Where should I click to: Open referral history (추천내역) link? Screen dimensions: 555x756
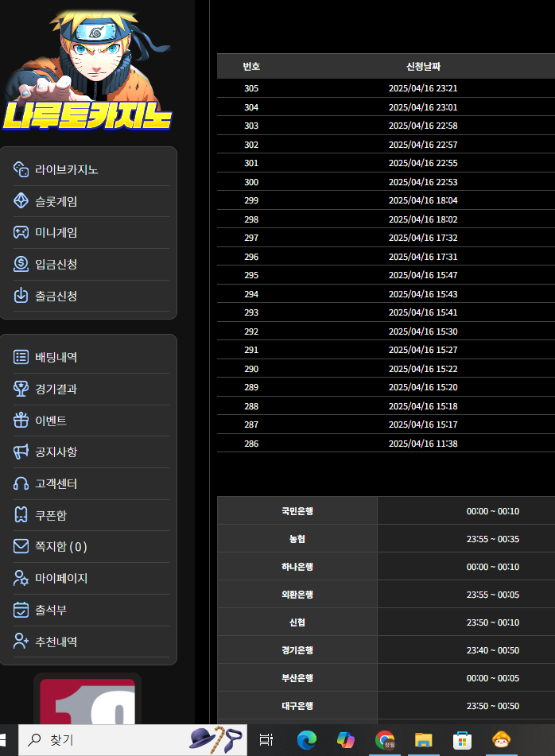[56, 641]
